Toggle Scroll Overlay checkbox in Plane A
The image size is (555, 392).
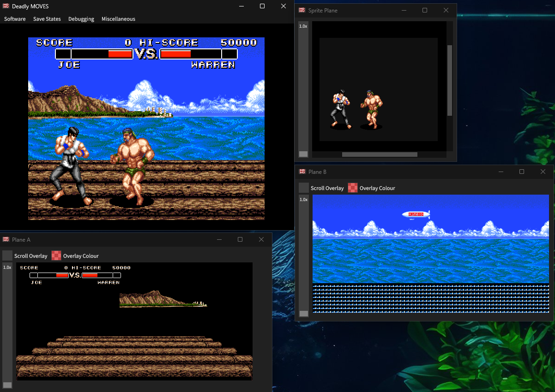point(7,255)
